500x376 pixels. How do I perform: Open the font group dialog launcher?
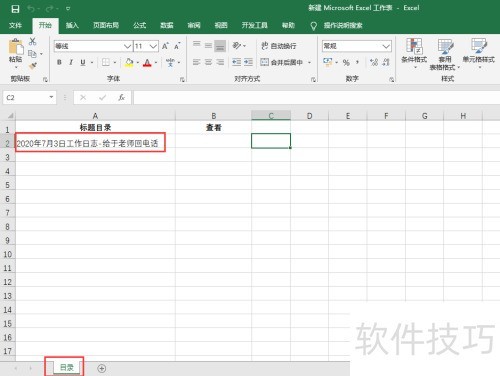click(182, 79)
